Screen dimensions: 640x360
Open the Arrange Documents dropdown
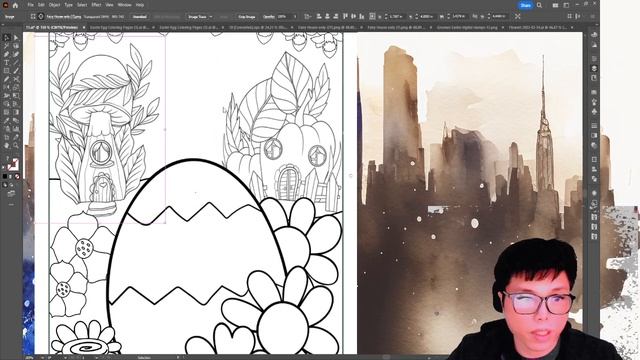pos(555,5)
